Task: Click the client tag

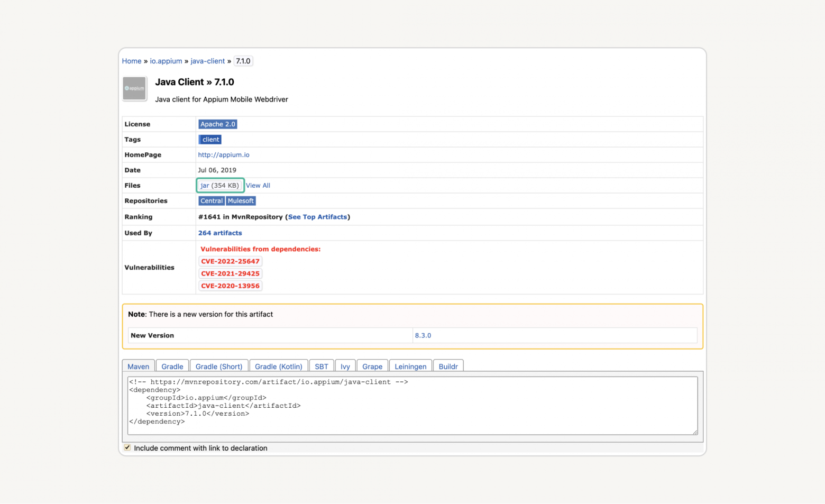Action: 210,140
